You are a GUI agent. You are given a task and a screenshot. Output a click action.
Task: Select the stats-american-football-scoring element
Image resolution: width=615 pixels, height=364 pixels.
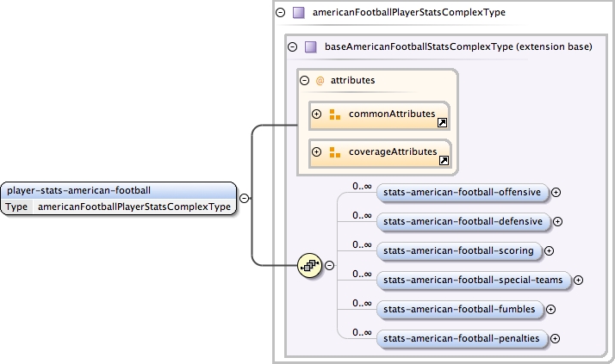tap(459, 250)
